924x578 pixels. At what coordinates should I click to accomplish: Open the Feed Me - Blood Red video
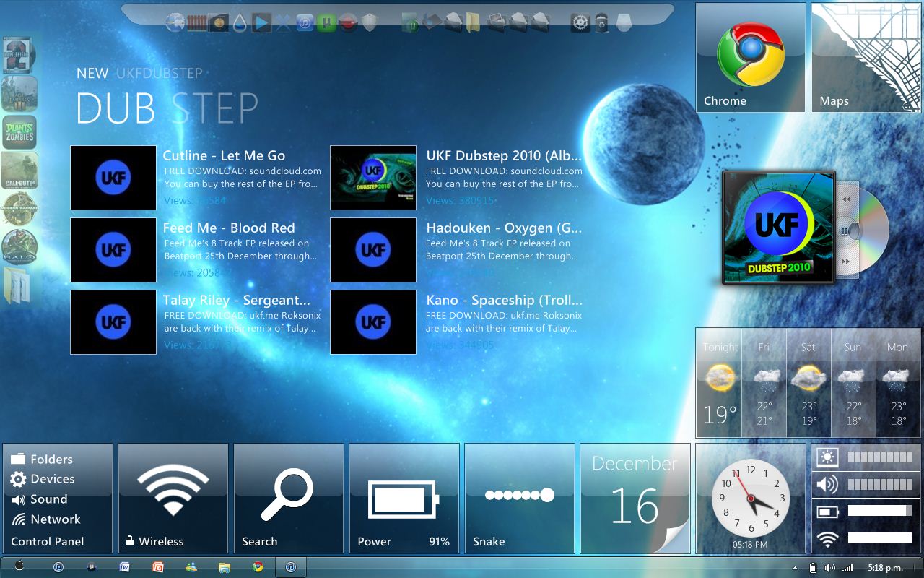pyautogui.click(x=229, y=228)
